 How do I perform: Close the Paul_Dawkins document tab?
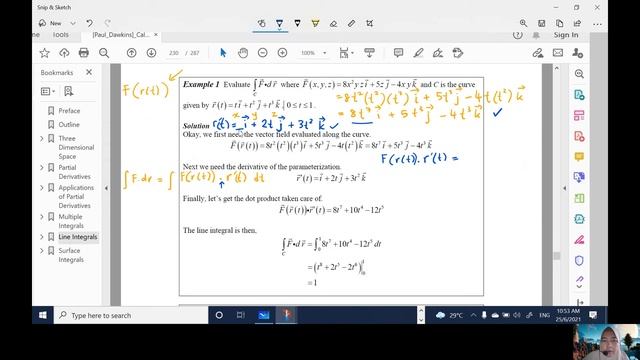click(x=156, y=35)
